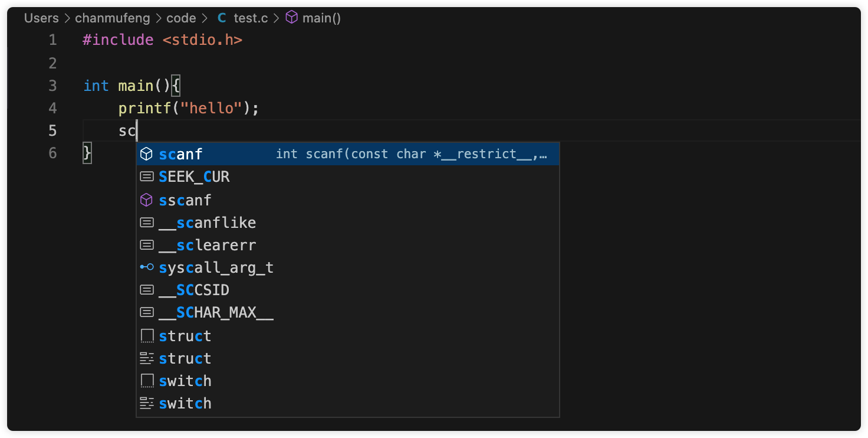Choose the sscanf completion label
Image resolution: width=868 pixels, height=438 pixels.
coord(185,200)
